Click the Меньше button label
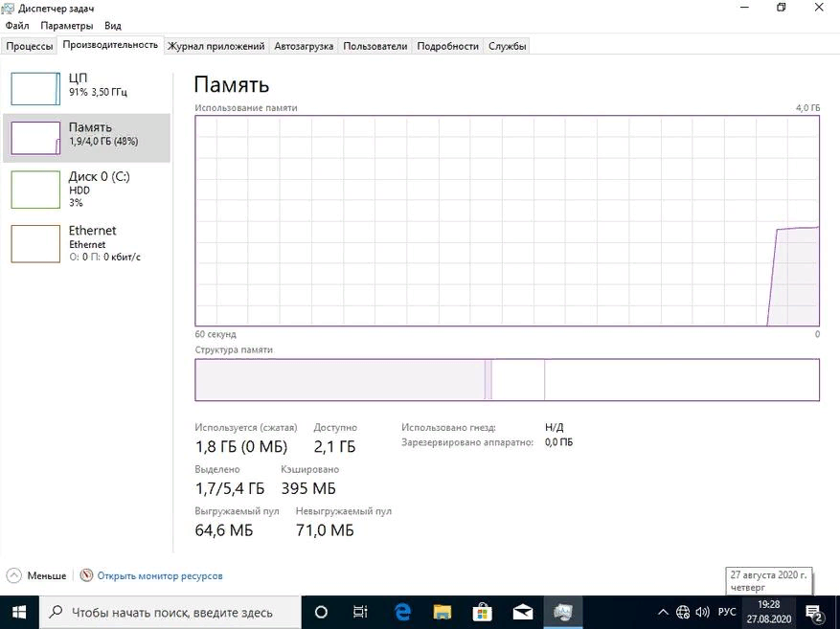This screenshot has width=840, height=629. coord(47,576)
